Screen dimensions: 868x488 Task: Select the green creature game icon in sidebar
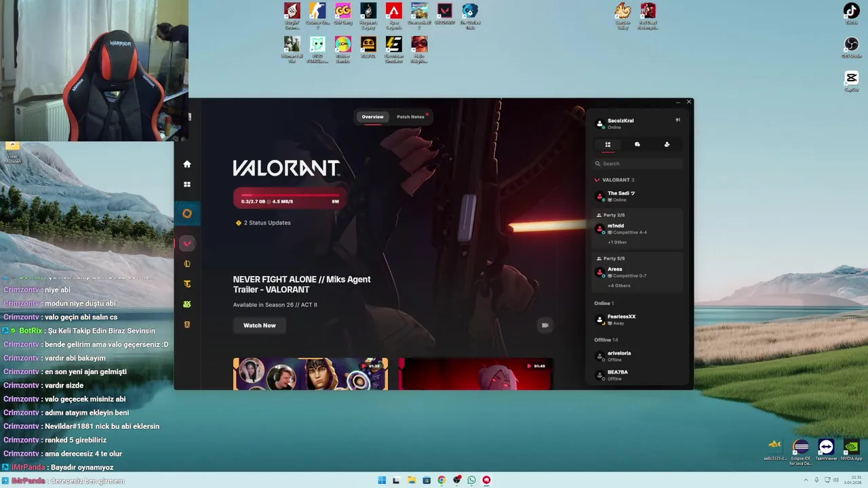[187, 304]
